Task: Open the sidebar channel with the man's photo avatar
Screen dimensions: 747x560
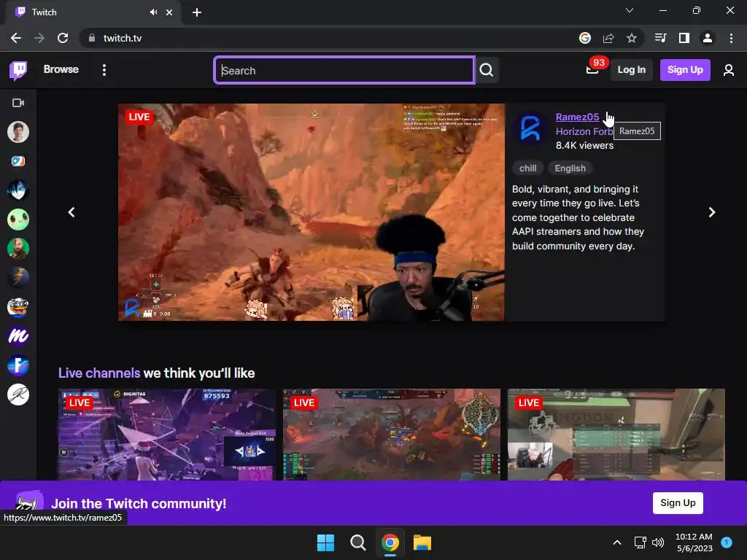Action: point(18,132)
